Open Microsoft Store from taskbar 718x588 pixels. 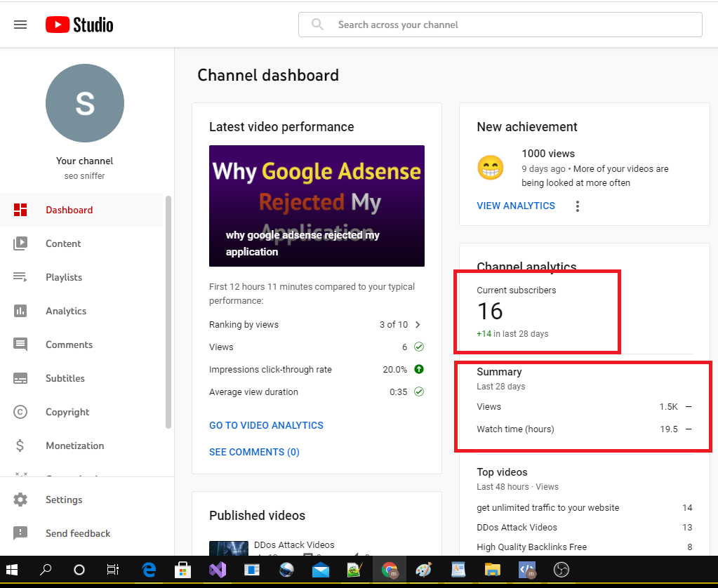pos(182,570)
